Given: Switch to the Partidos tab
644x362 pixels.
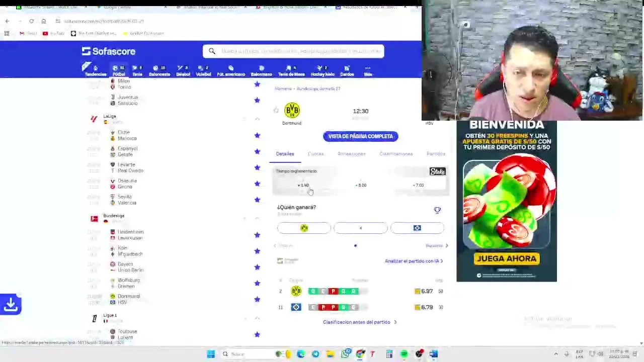Looking at the screenshot, I should (x=436, y=154).
